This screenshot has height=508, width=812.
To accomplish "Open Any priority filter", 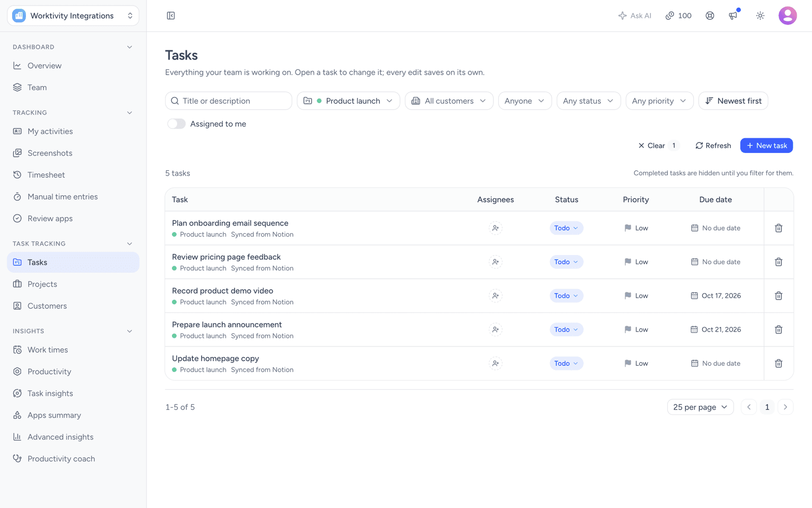I will (x=660, y=101).
